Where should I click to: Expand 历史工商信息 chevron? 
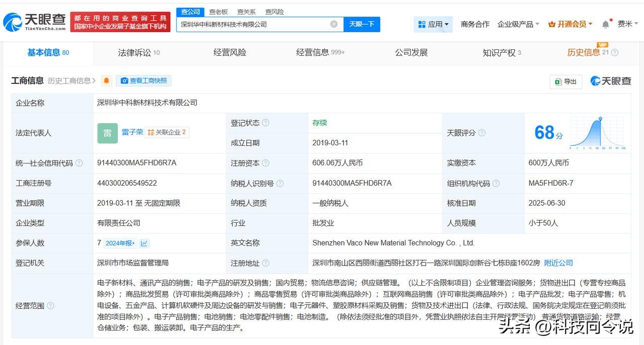click(94, 80)
